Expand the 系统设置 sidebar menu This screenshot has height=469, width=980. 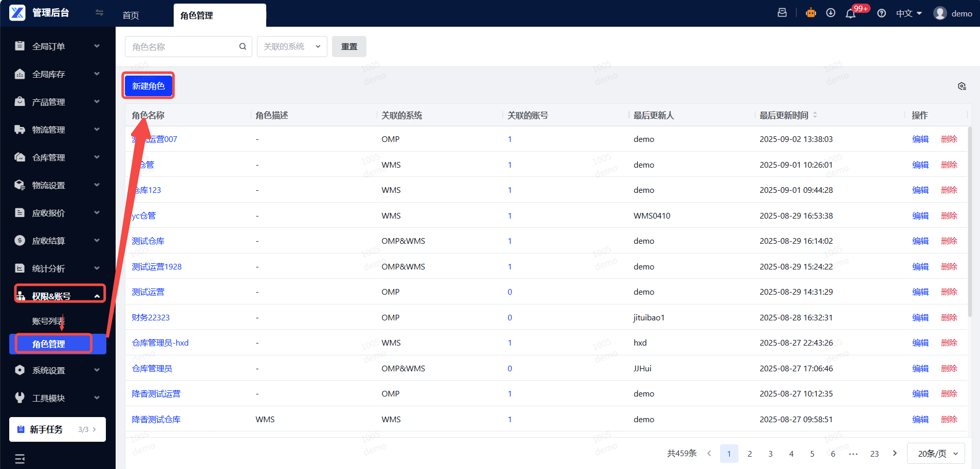pyautogui.click(x=57, y=370)
